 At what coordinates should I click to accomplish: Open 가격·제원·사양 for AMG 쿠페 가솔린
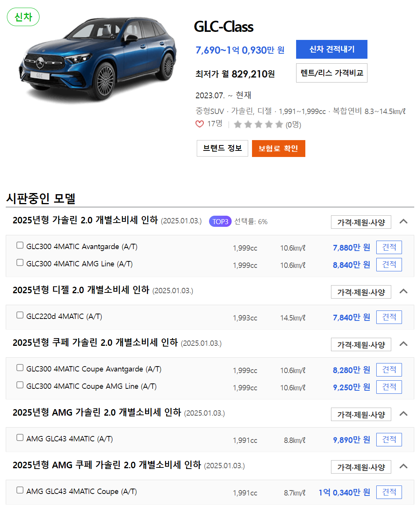(x=361, y=467)
